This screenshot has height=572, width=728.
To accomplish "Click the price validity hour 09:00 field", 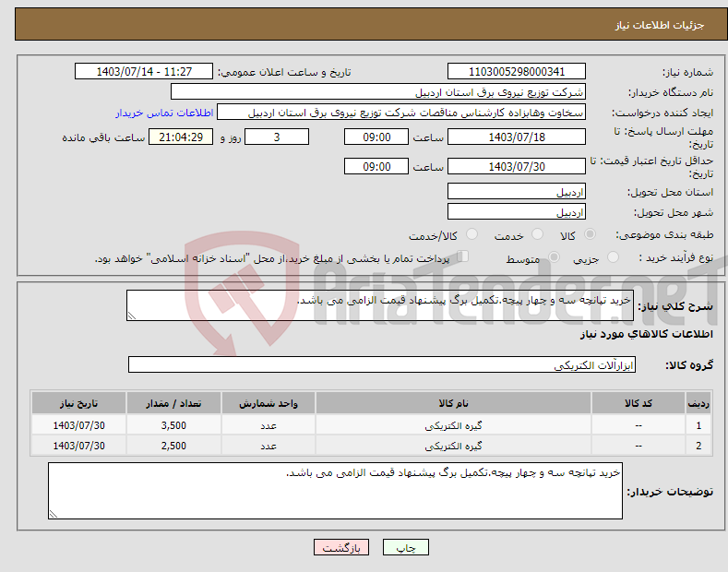I will coord(376,166).
